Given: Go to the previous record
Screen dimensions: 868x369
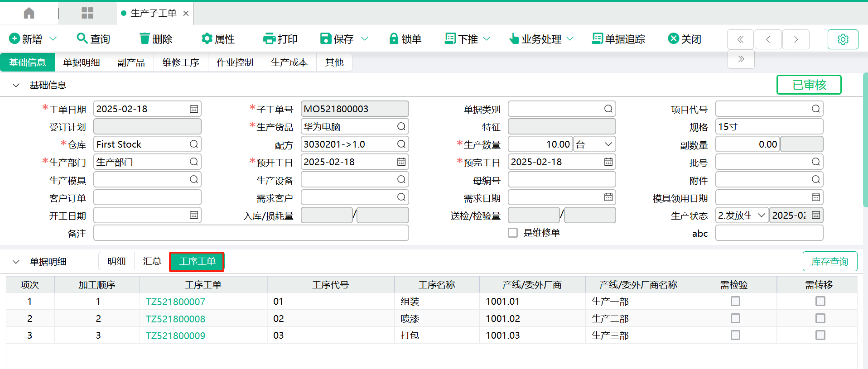Looking at the screenshot, I should tap(768, 39).
